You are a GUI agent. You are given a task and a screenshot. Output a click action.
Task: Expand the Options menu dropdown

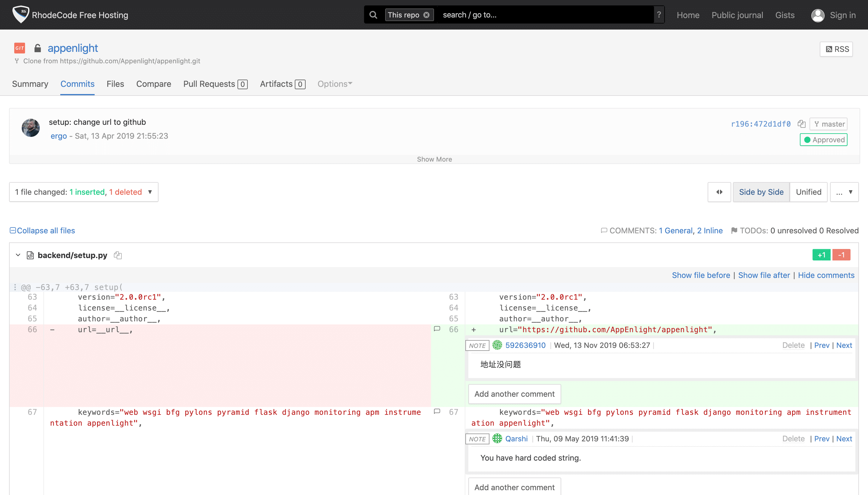coord(335,84)
